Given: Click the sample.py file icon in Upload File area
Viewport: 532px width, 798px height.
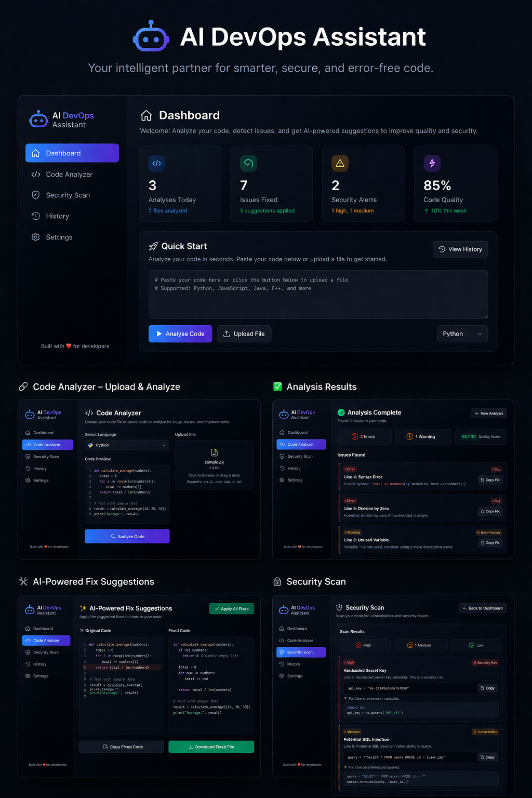Looking at the screenshot, I should point(214,453).
